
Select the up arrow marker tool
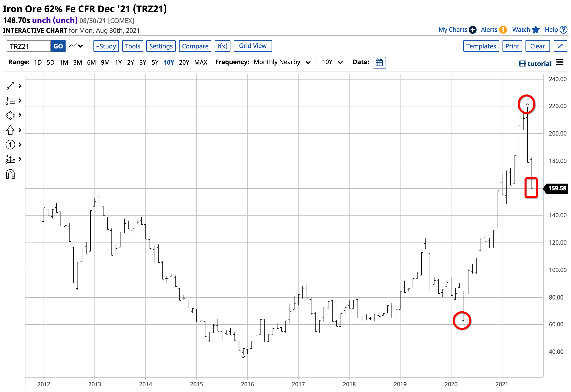[10, 130]
